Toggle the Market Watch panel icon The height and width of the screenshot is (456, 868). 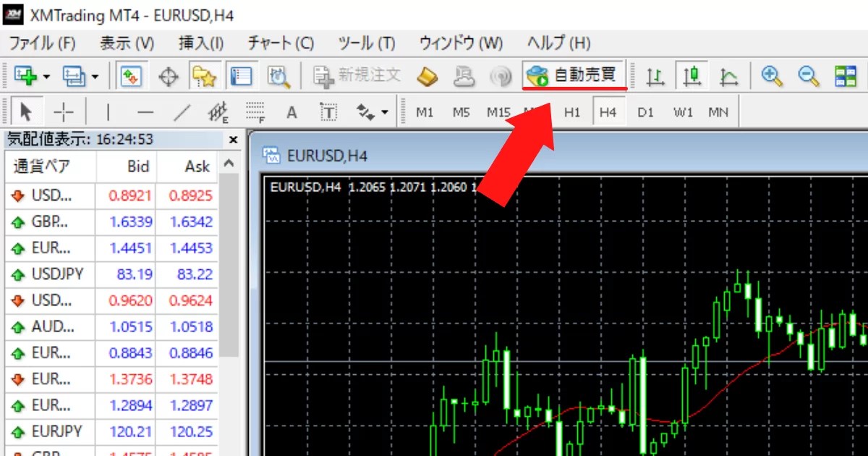(x=131, y=75)
